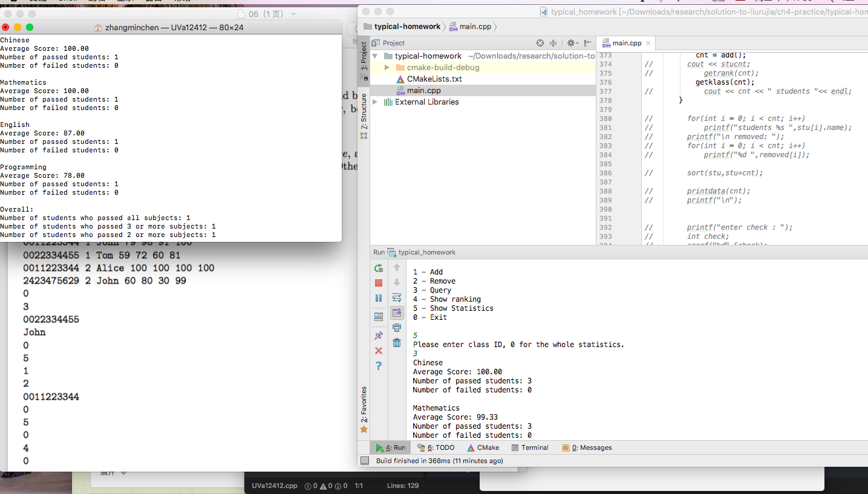Select the External Libraries tree row
Viewport: 868px width, 494px height.
(x=483, y=102)
